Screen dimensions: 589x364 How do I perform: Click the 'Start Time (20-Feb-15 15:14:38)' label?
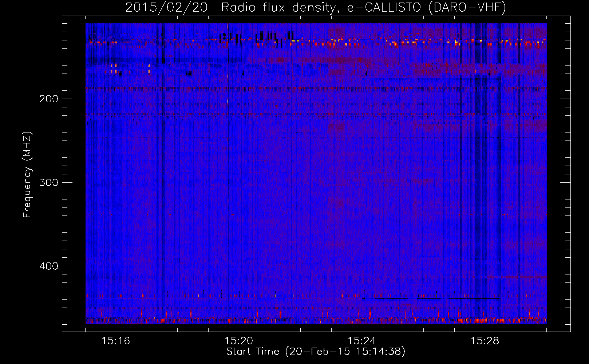pos(316,352)
